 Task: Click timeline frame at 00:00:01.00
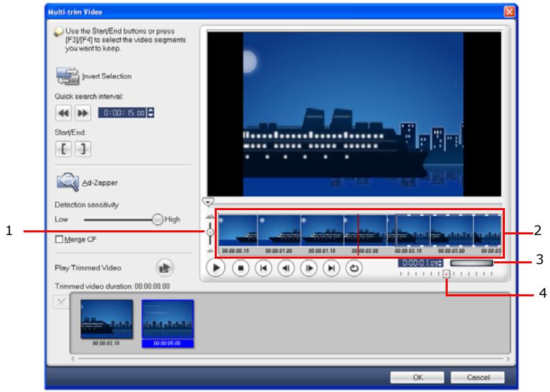(x=279, y=230)
